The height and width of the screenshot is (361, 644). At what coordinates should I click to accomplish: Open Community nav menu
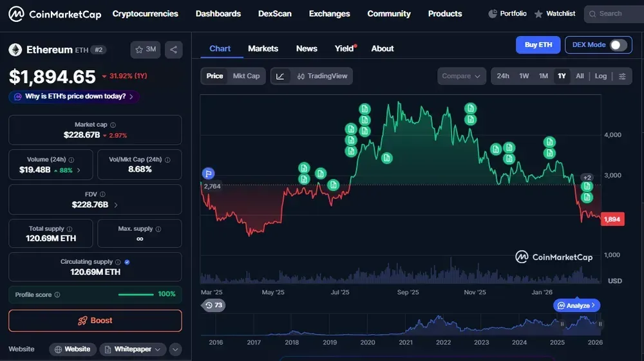point(389,14)
